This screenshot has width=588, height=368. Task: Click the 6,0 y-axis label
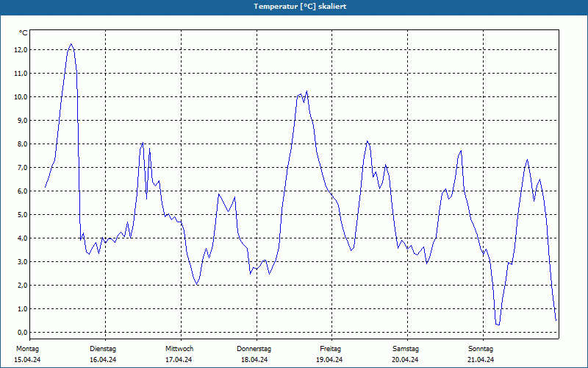click(x=21, y=191)
